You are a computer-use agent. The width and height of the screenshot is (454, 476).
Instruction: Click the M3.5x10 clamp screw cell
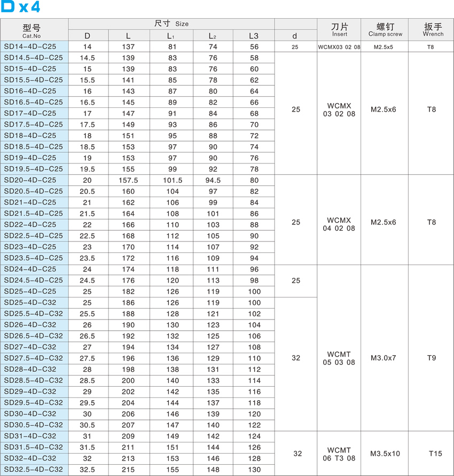pyautogui.click(x=385, y=454)
